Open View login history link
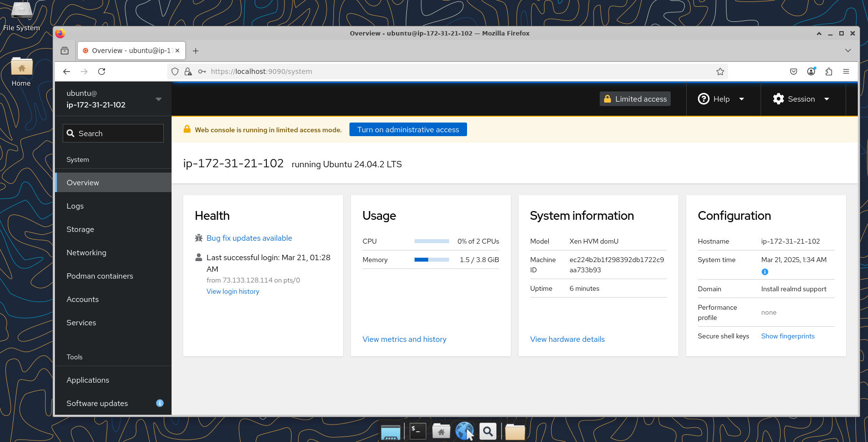 tap(233, 291)
